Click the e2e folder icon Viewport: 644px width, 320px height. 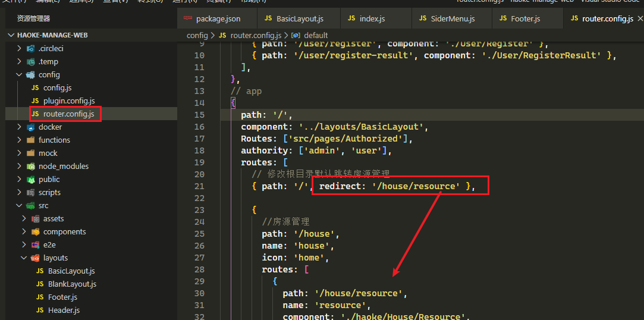pyautogui.click(x=36, y=245)
